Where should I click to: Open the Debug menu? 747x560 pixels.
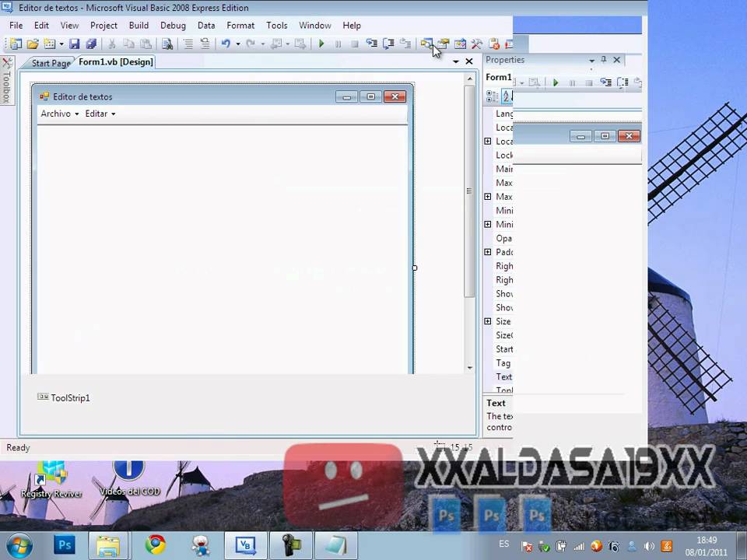click(173, 25)
